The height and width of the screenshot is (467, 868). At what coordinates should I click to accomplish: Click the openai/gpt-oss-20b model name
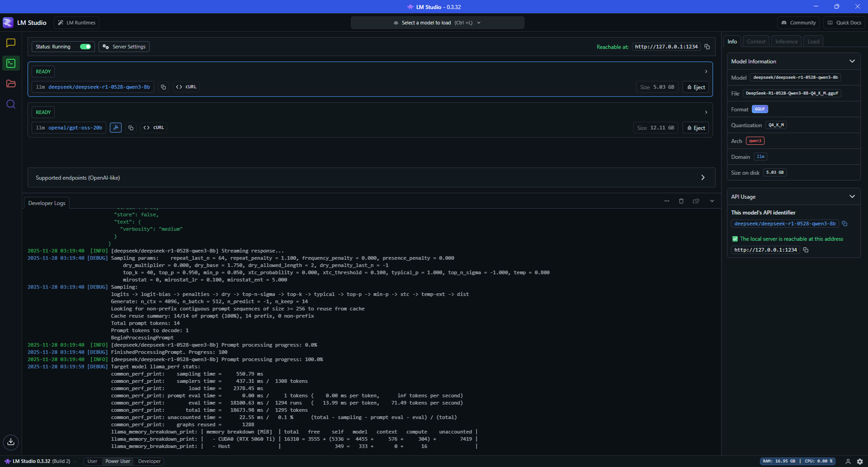(75, 128)
